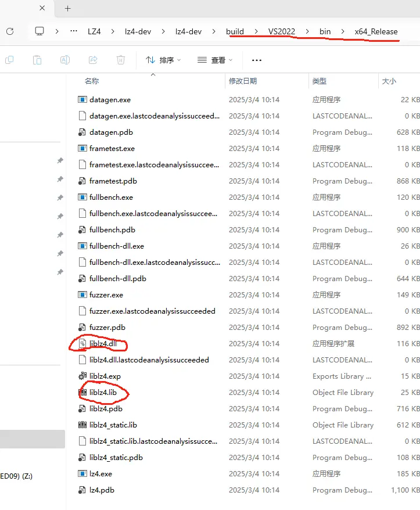Select the datagen.pdb file icon
The width and height of the screenshot is (420, 510).
pyautogui.click(x=82, y=132)
